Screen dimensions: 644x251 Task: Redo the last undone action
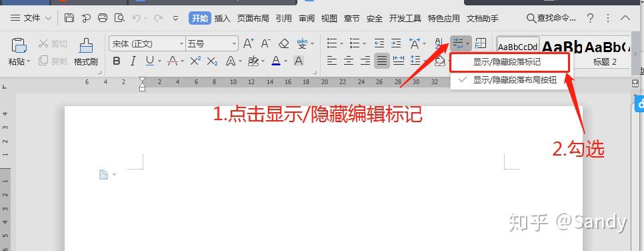(x=158, y=18)
